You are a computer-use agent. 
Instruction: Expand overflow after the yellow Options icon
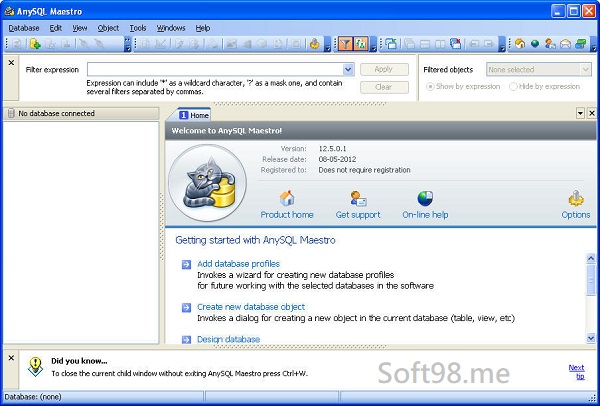click(x=328, y=44)
